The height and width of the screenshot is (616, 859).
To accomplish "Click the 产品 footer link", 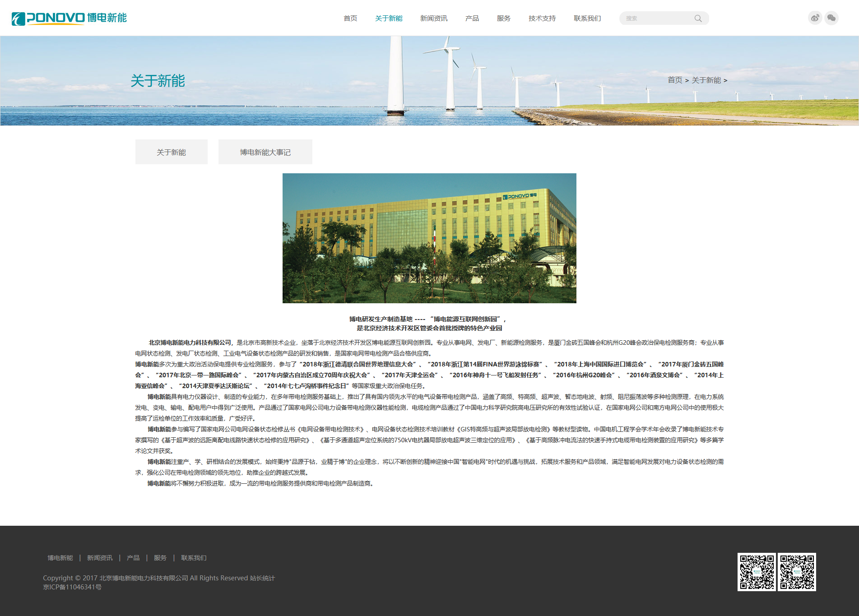I will coord(133,558).
